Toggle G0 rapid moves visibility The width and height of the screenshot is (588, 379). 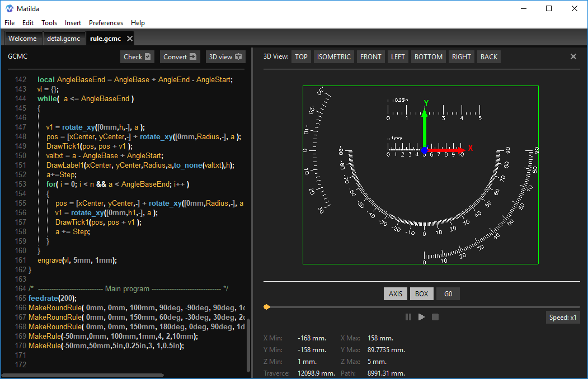tap(448, 293)
